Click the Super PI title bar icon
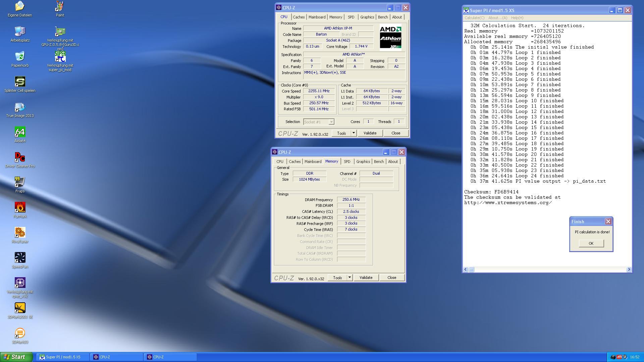644x362 pixels. (x=466, y=10)
